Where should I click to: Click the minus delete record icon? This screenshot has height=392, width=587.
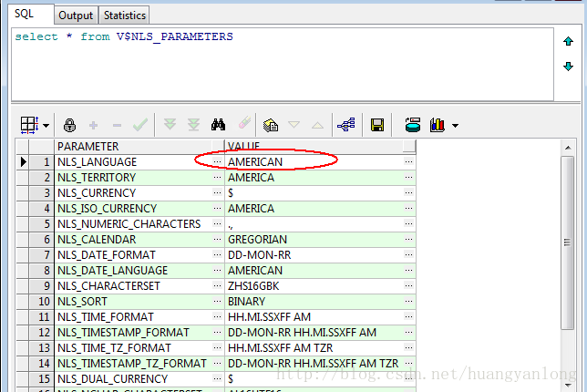[118, 125]
